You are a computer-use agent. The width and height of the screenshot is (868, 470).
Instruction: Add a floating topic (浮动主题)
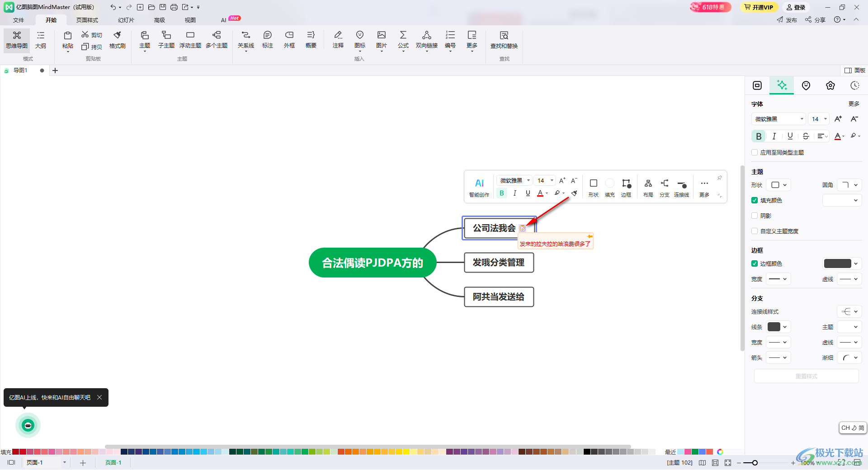(x=190, y=40)
